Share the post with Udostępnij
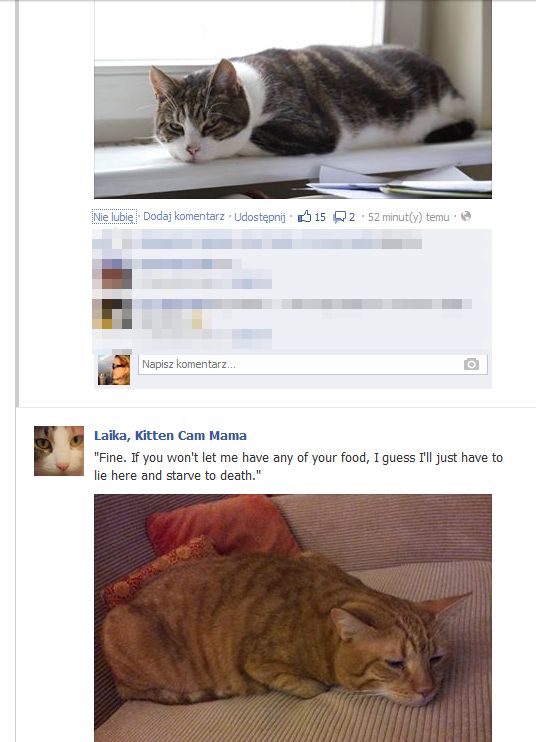The width and height of the screenshot is (536, 742). (260, 217)
